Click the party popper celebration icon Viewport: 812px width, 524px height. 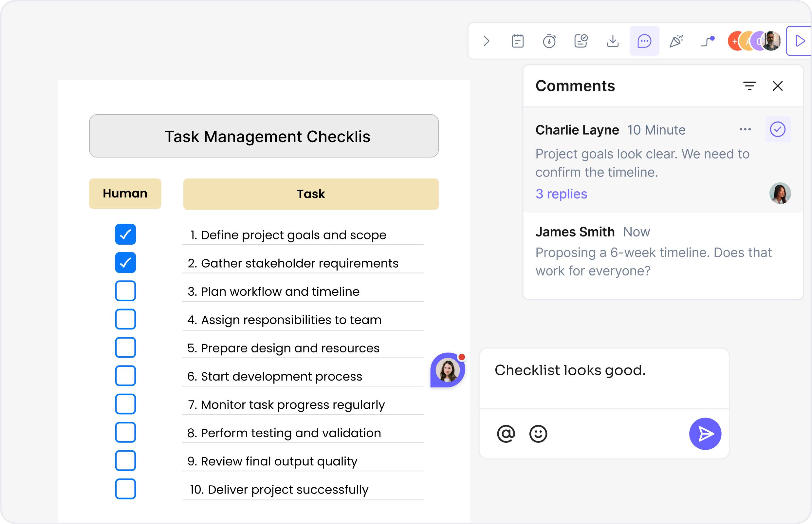click(676, 41)
